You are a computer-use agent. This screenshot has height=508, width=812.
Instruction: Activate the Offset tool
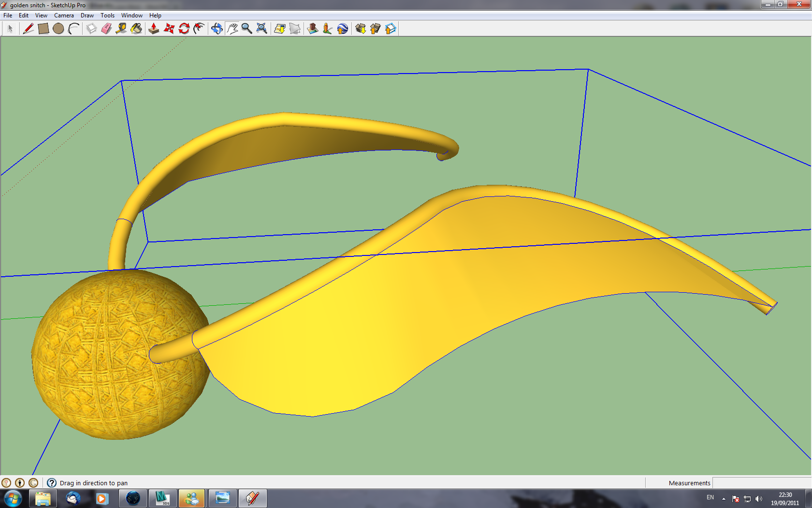point(199,29)
